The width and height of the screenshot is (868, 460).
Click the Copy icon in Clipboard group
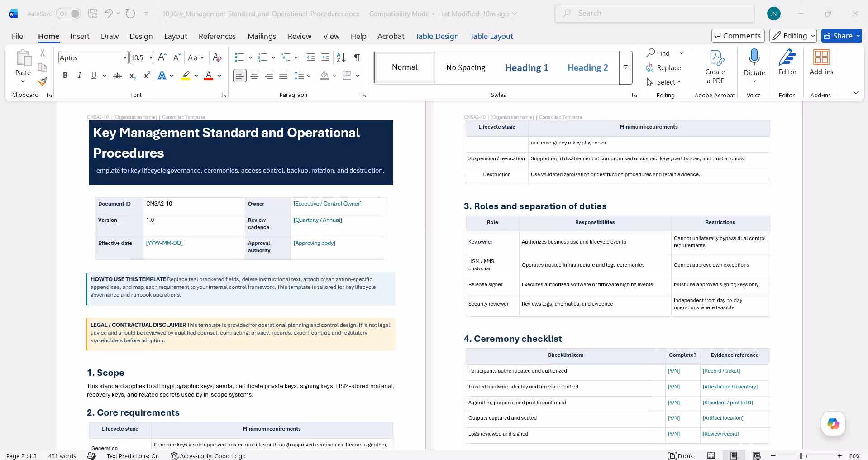click(43, 67)
